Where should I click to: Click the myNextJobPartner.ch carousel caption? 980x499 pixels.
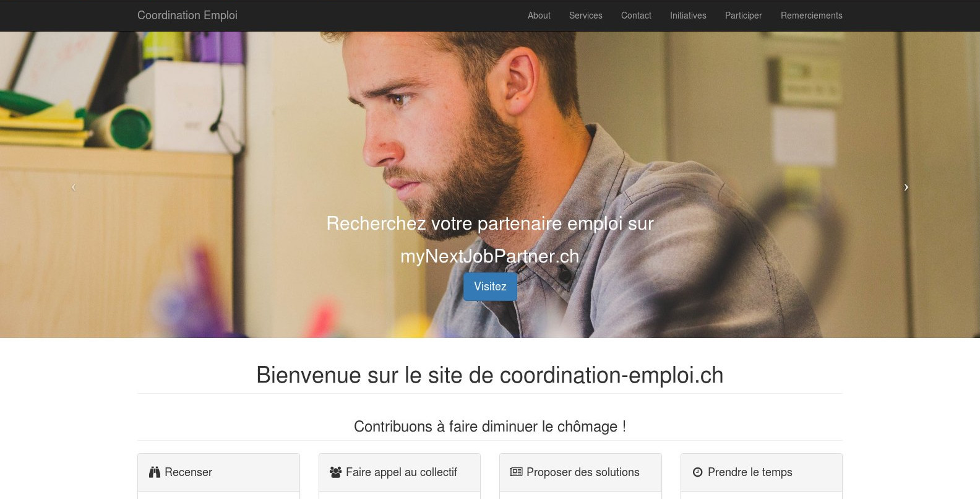click(490, 256)
